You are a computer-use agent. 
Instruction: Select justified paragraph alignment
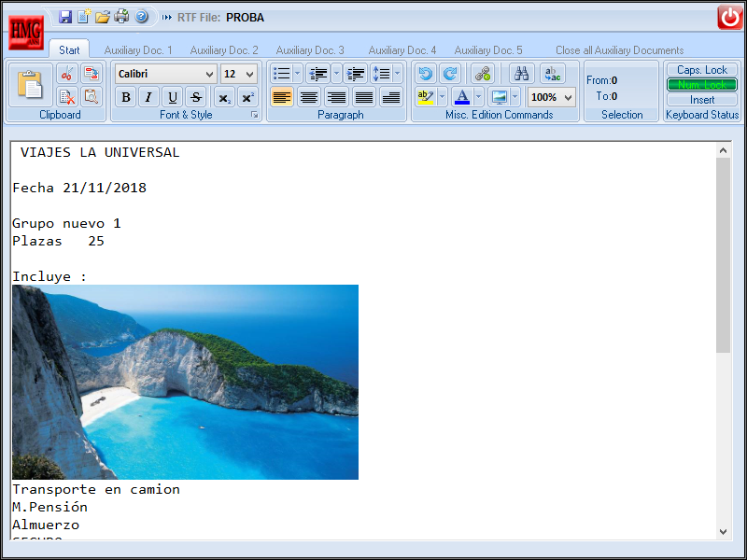(364, 97)
